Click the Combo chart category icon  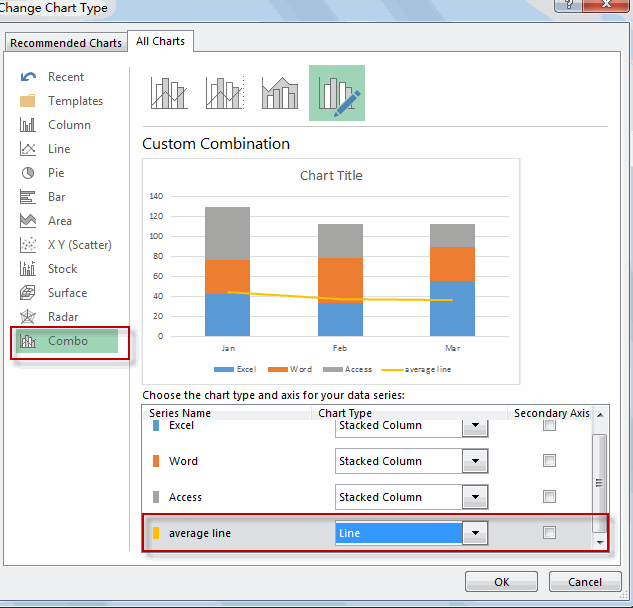click(x=28, y=341)
